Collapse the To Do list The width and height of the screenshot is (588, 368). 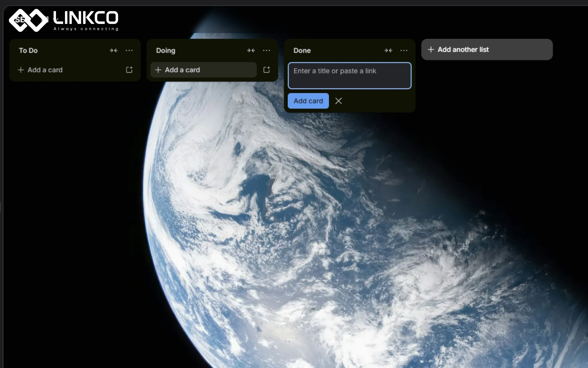pyautogui.click(x=114, y=51)
